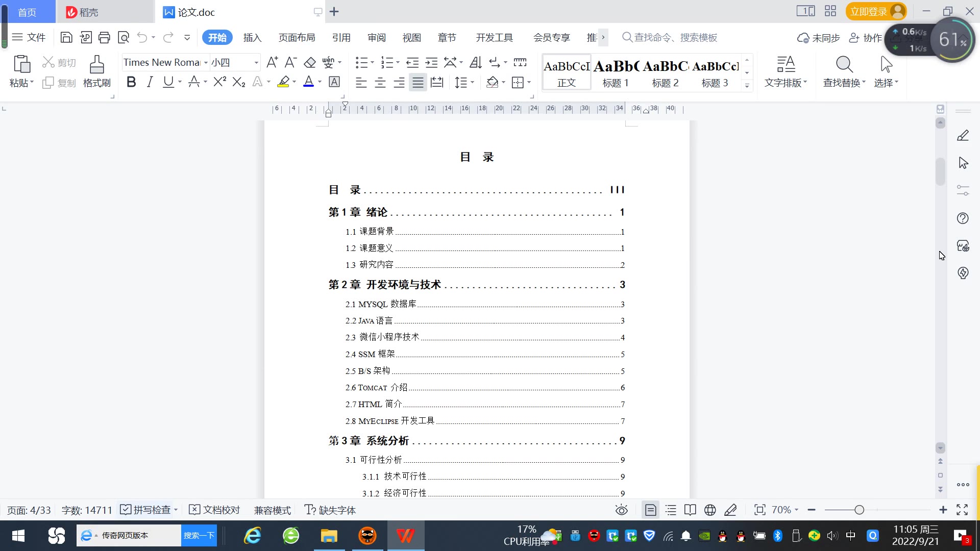The height and width of the screenshot is (551, 980).
Task: Apply subscript X₂ formatting
Action: pyautogui.click(x=239, y=82)
